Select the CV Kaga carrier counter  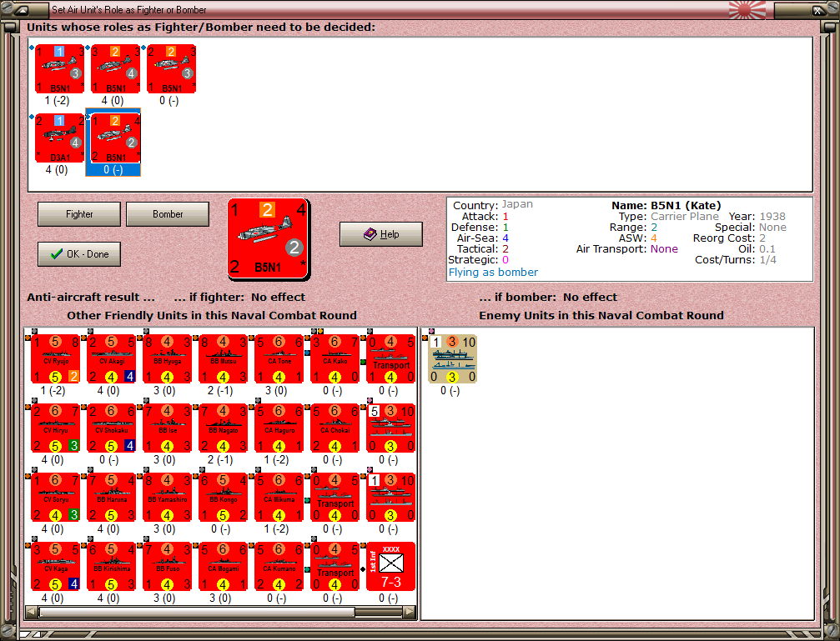coord(56,566)
